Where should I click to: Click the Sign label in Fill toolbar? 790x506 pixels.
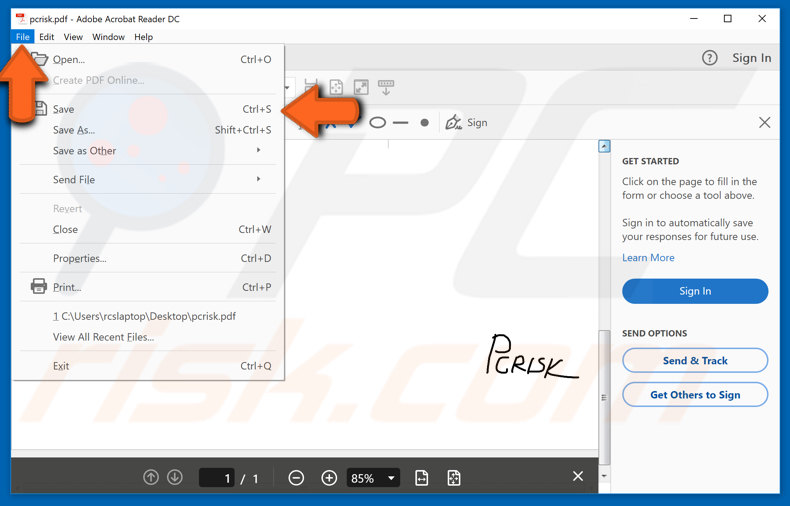477,122
